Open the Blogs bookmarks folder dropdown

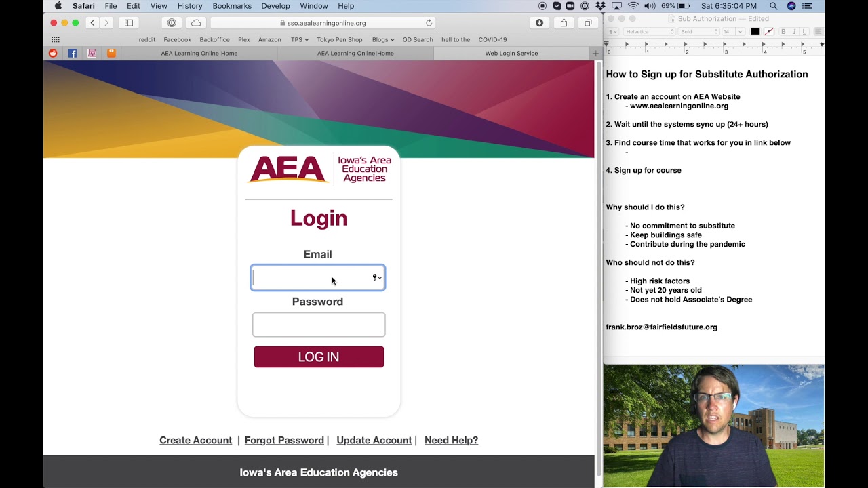(383, 39)
